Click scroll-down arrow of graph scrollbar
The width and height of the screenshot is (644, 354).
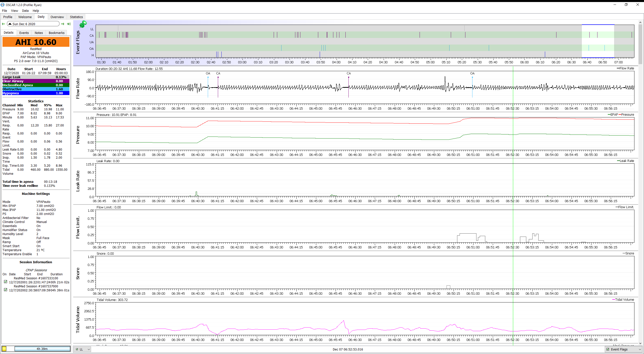tap(640, 343)
